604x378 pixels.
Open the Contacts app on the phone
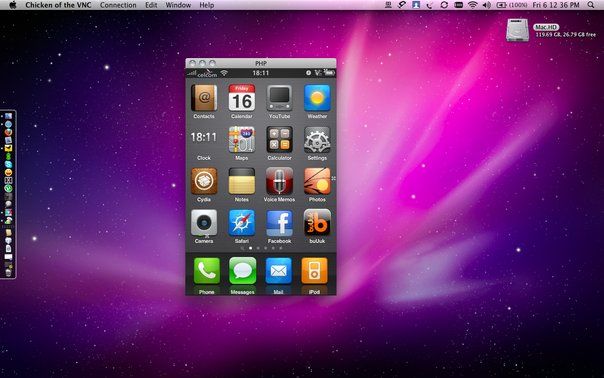204,98
